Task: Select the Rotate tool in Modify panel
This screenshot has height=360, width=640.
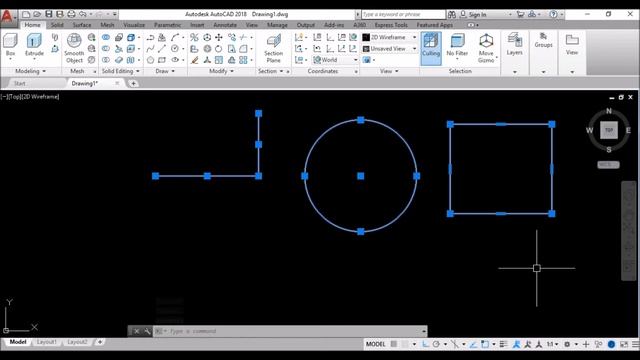Action: (x=219, y=49)
